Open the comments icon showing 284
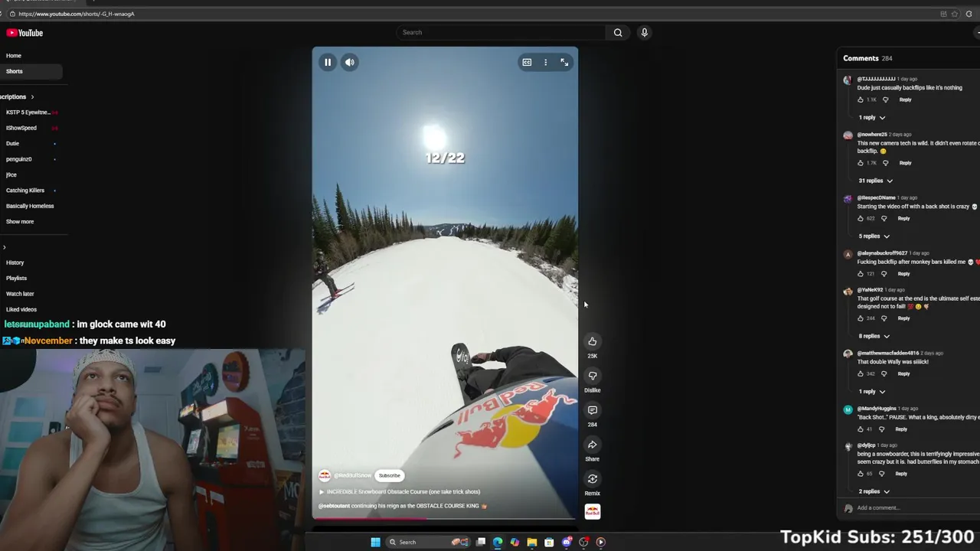The image size is (980, 551). point(592,410)
